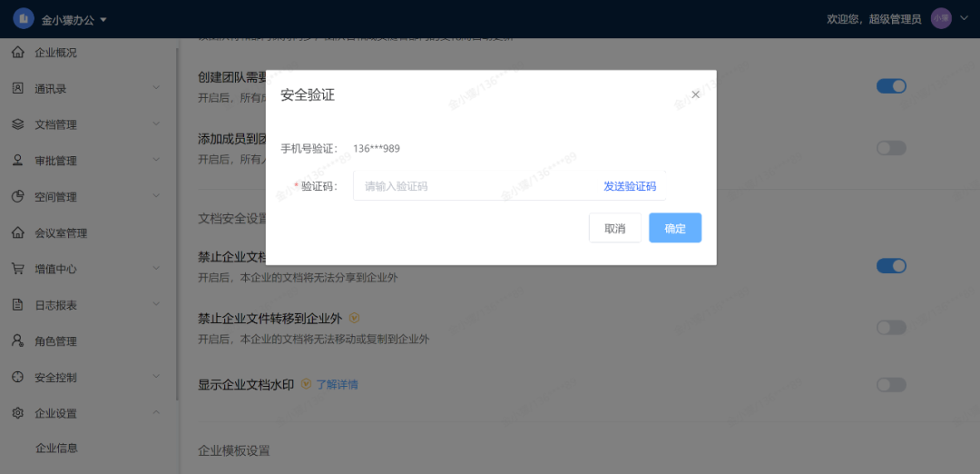Click the 审批管理 stamp icon
This screenshot has height=474, width=980.
[x=18, y=161]
